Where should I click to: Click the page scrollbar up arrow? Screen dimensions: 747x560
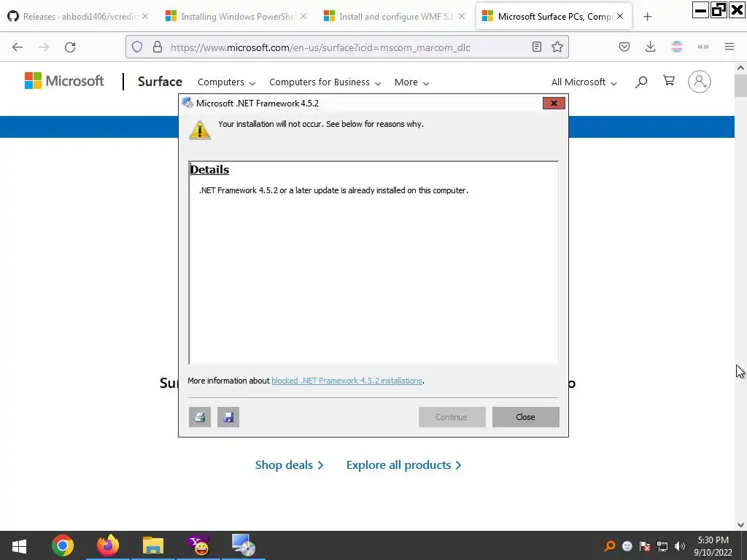click(x=740, y=68)
